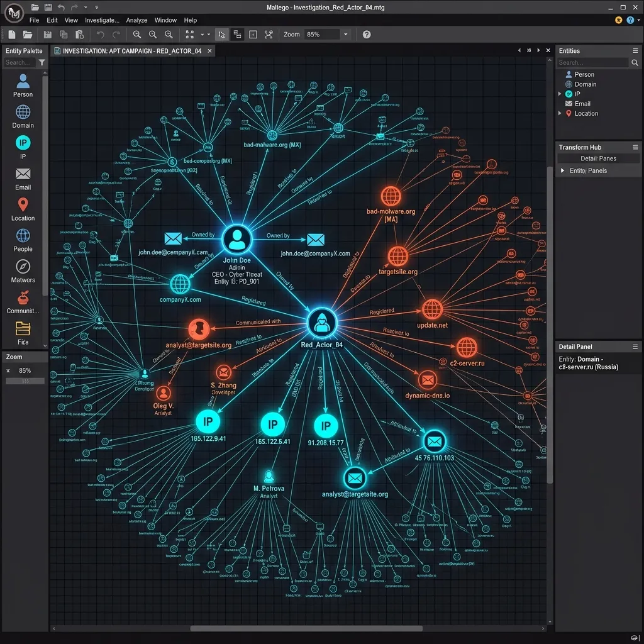Open the Window menu
Screen dimensions: 644x644
point(165,20)
